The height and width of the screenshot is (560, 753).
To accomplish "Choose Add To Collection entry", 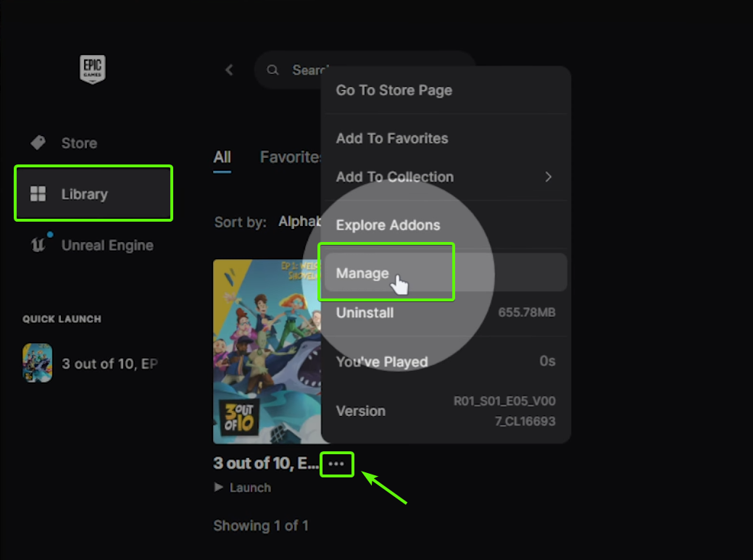I will [446, 177].
